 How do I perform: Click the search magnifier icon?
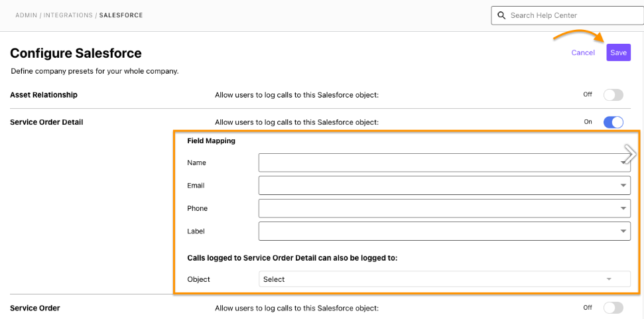click(501, 16)
